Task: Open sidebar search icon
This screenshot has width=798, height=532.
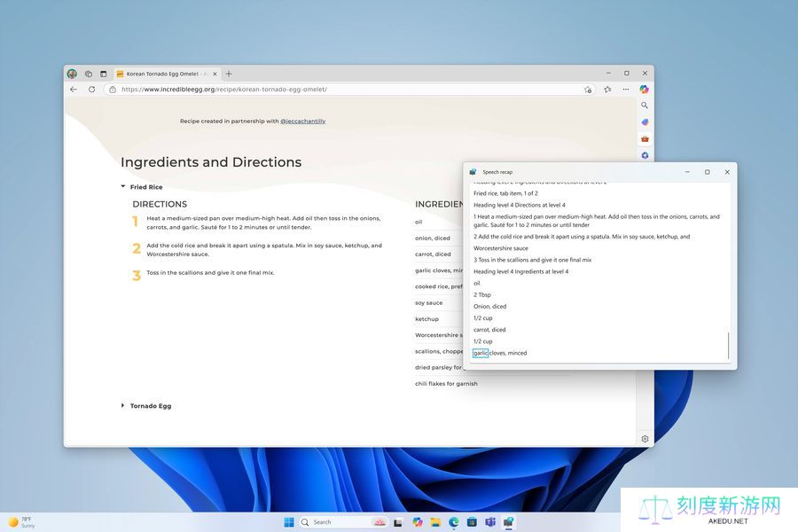Action: coord(645,106)
